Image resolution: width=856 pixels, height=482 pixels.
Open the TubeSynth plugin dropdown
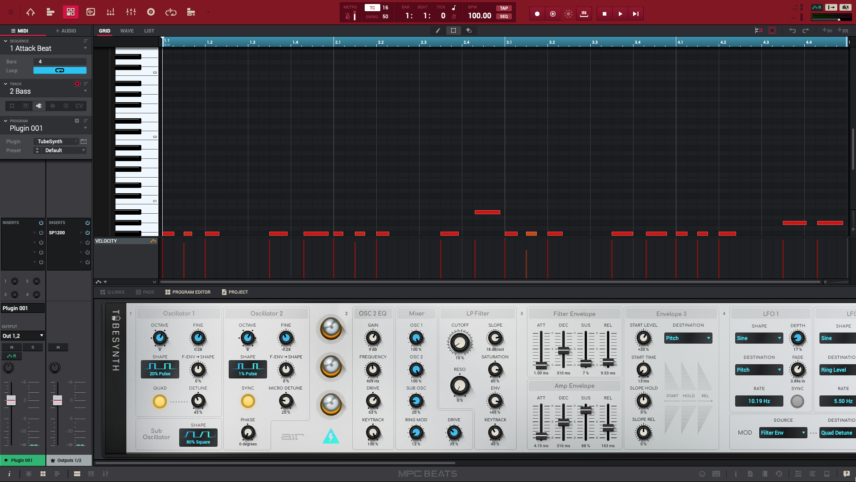(x=56, y=141)
